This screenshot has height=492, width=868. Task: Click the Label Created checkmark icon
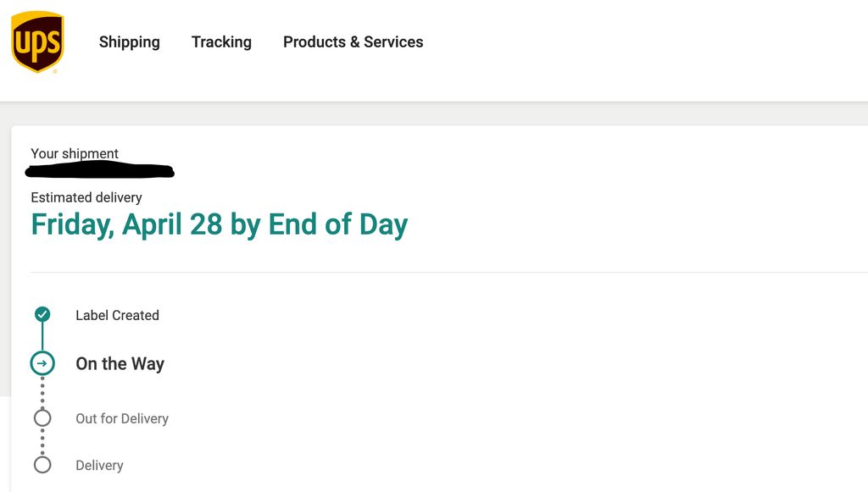coord(42,315)
